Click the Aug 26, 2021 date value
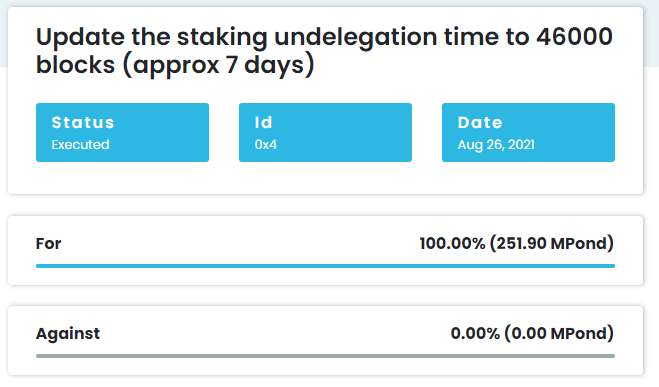Viewport: 659px width, 387px height. (x=496, y=145)
